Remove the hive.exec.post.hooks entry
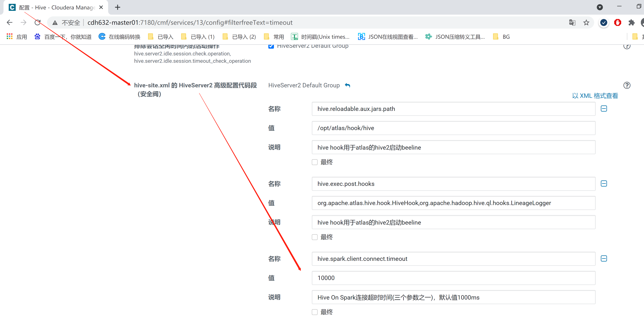Screen dimensions: 644x325 [x=604, y=184]
